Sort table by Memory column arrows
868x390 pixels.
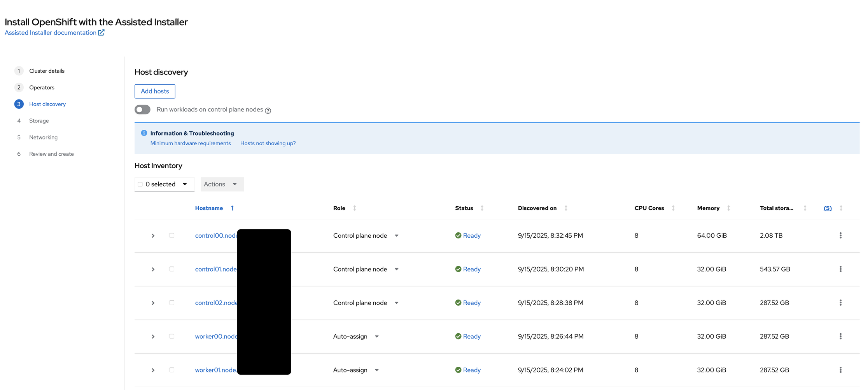tap(728, 208)
